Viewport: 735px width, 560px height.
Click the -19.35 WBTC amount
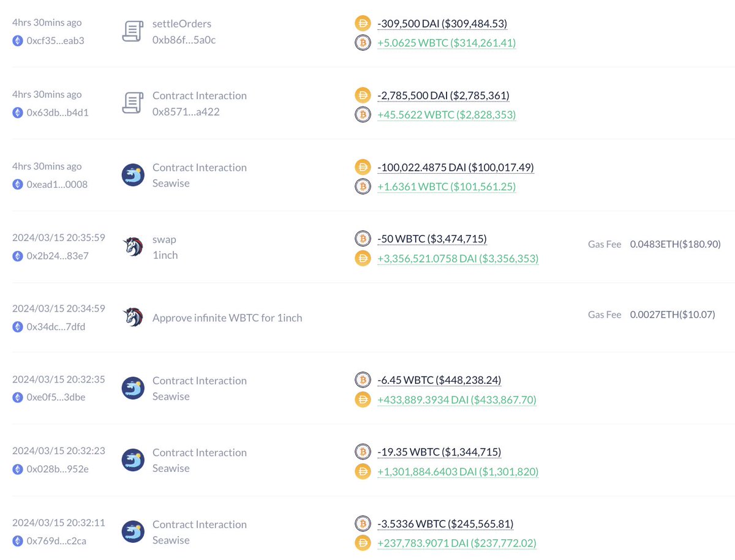click(x=439, y=452)
